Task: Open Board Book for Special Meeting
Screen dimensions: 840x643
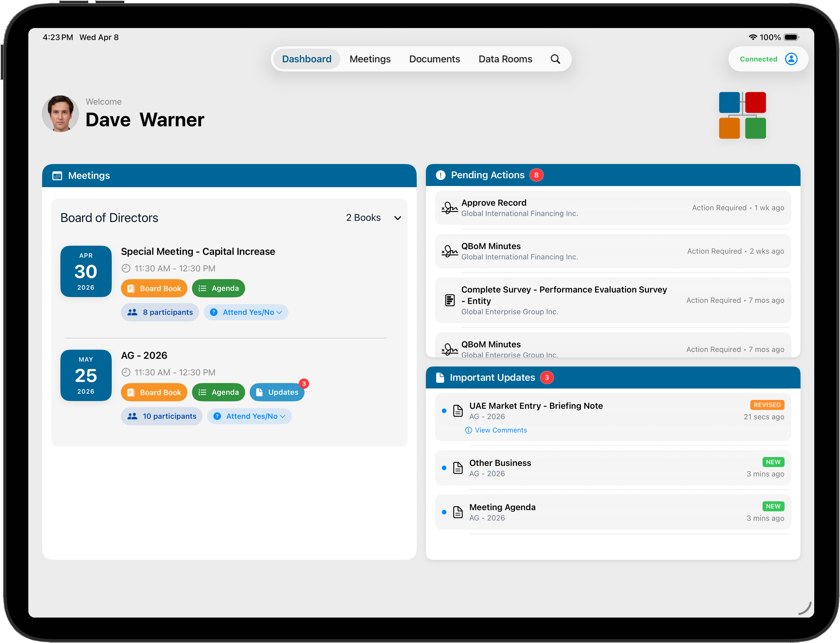Action: point(154,288)
